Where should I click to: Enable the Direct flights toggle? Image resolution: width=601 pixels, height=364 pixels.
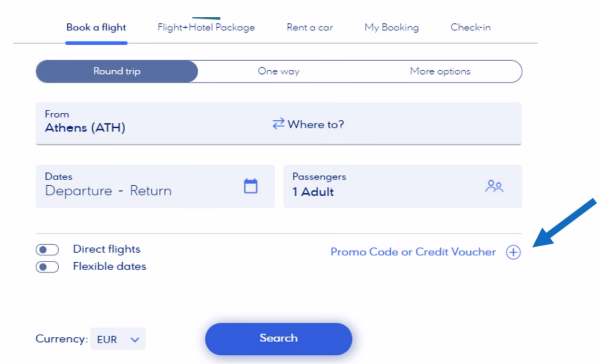47,249
